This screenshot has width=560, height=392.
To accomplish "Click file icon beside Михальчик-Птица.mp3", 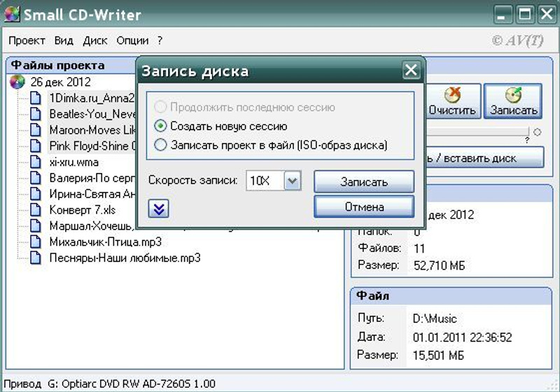I will tap(36, 241).
